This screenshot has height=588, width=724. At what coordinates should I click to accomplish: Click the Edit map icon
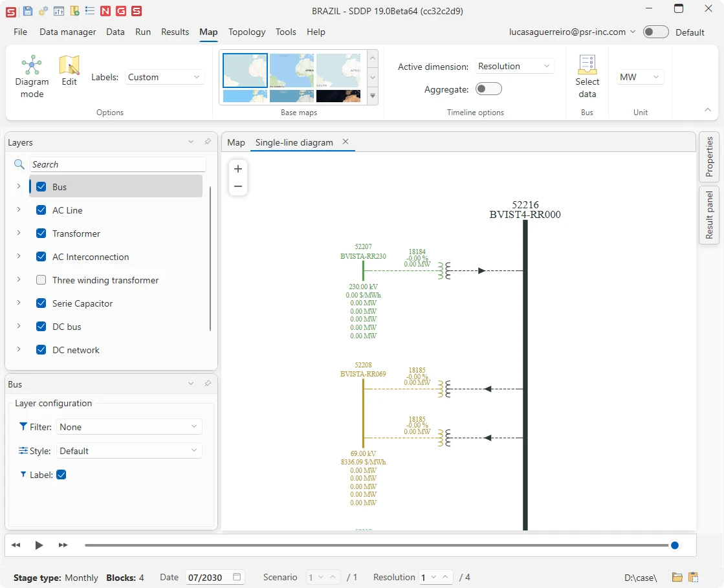[69, 71]
